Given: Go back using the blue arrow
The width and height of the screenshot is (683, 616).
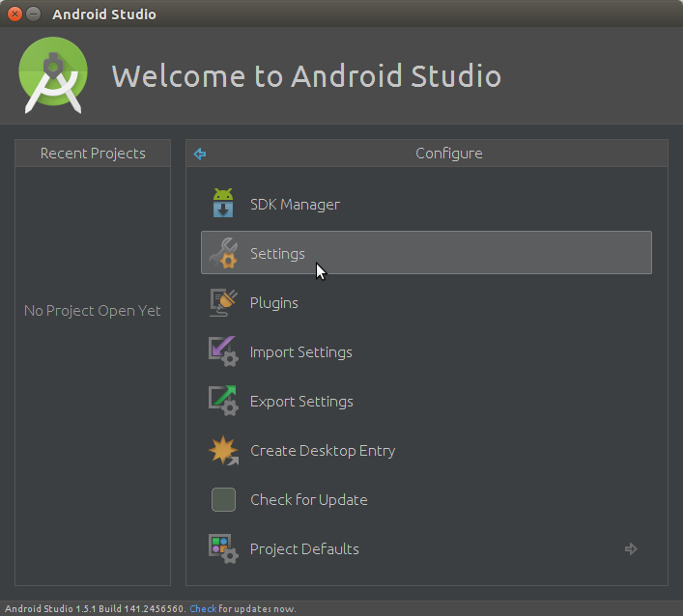Looking at the screenshot, I should click(x=200, y=154).
